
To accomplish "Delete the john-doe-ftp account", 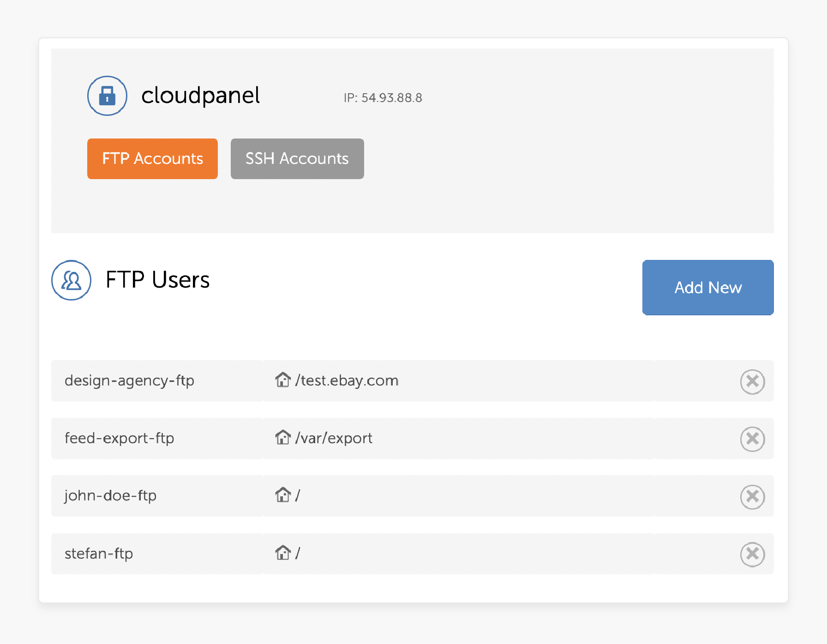I will (x=752, y=497).
